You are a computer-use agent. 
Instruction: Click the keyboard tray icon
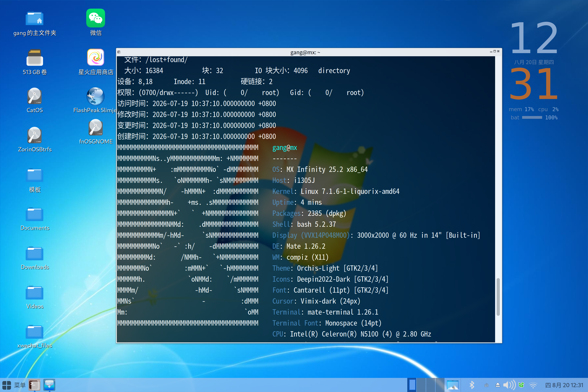click(486, 385)
